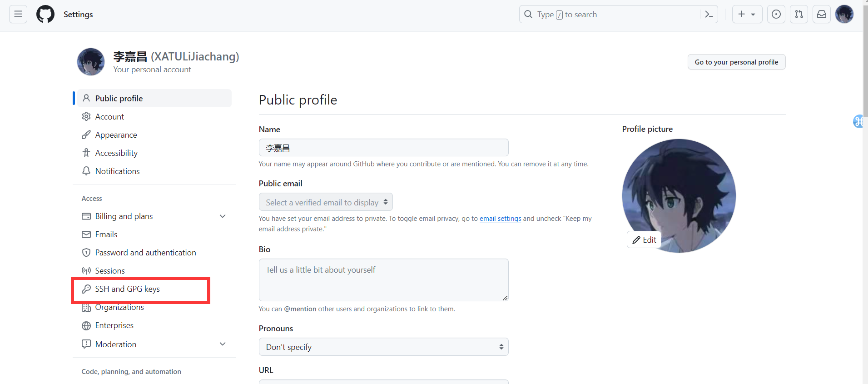Click the Edit profile picture button
868x384 pixels.
(x=644, y=239)
